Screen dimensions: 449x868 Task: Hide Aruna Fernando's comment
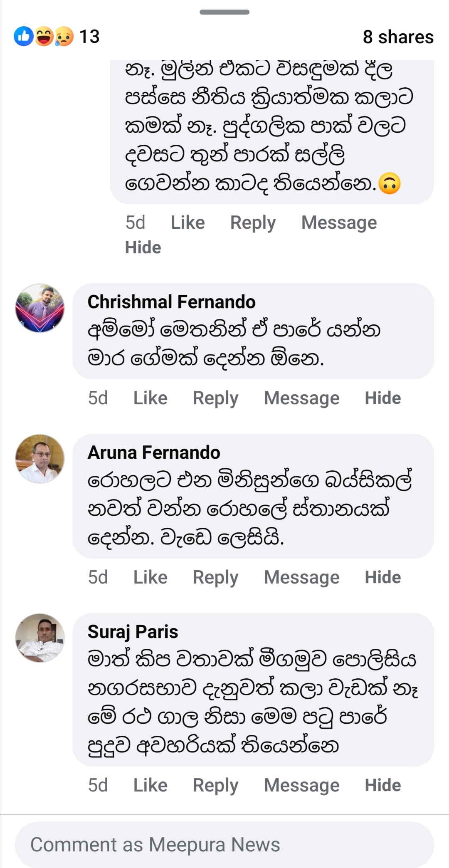point(382,577)
